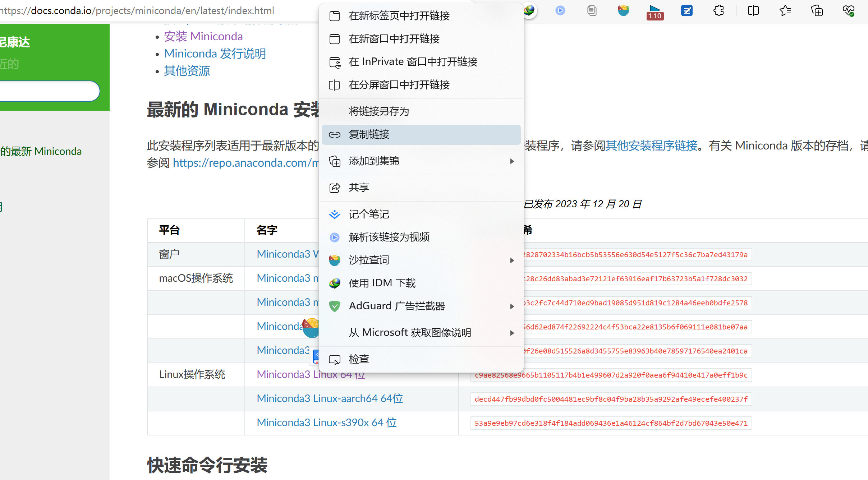868x480 pixels.
Task: Open the favorites star icon
Action: (785, 10)
